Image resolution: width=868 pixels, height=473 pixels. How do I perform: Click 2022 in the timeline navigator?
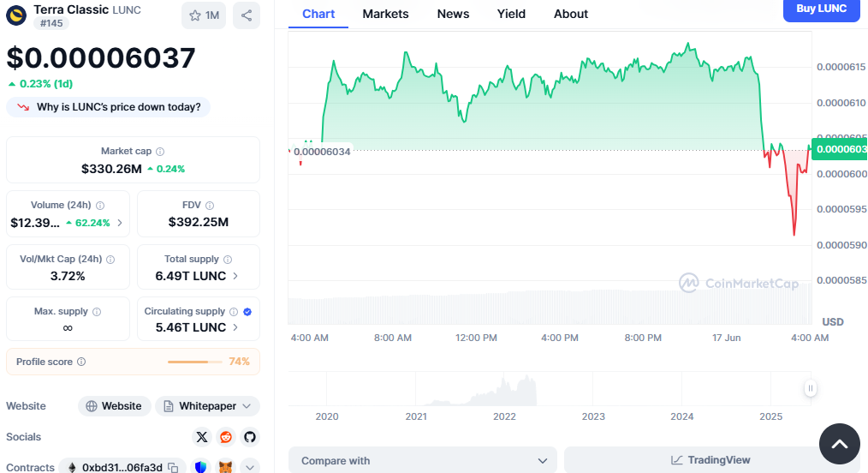[x=504, y=416]
